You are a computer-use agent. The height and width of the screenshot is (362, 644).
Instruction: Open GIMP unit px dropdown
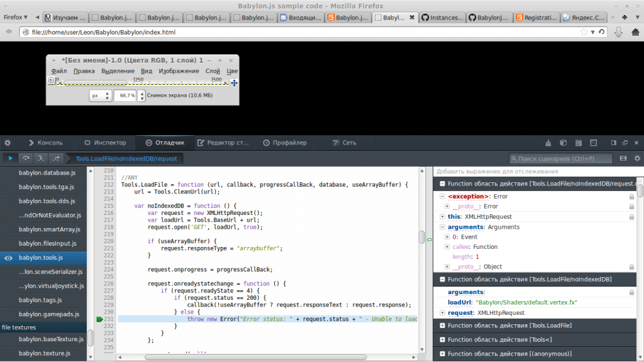click(x=100, y=96)
